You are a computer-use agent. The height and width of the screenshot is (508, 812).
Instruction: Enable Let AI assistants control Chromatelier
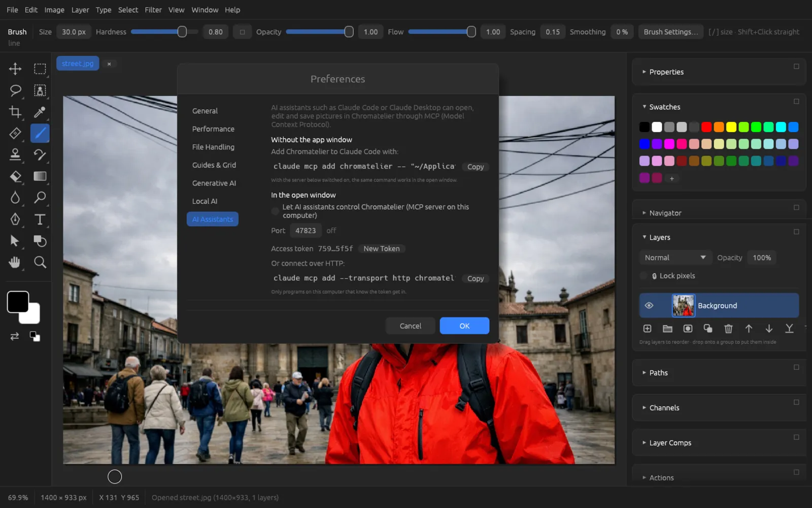pos(276,211)
